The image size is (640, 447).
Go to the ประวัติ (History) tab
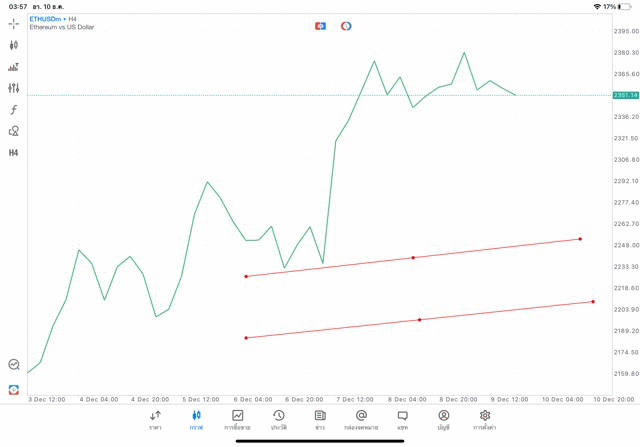[x=279, y=420]
